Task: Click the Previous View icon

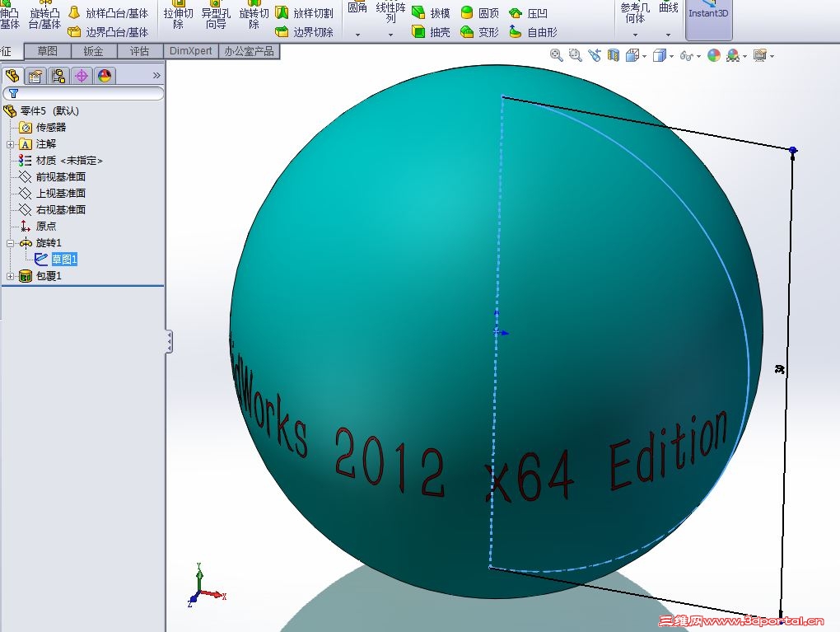Action: [594, 55]
